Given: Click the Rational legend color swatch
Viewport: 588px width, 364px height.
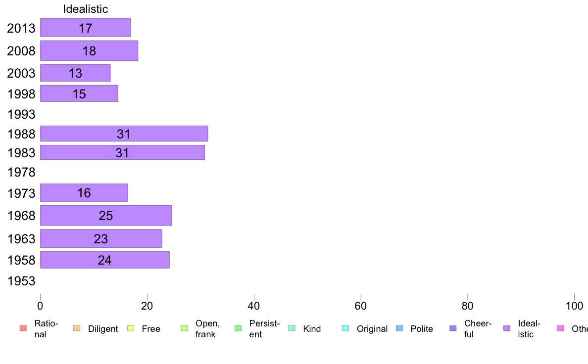Looking at the screenshot, I should [23, 328].
